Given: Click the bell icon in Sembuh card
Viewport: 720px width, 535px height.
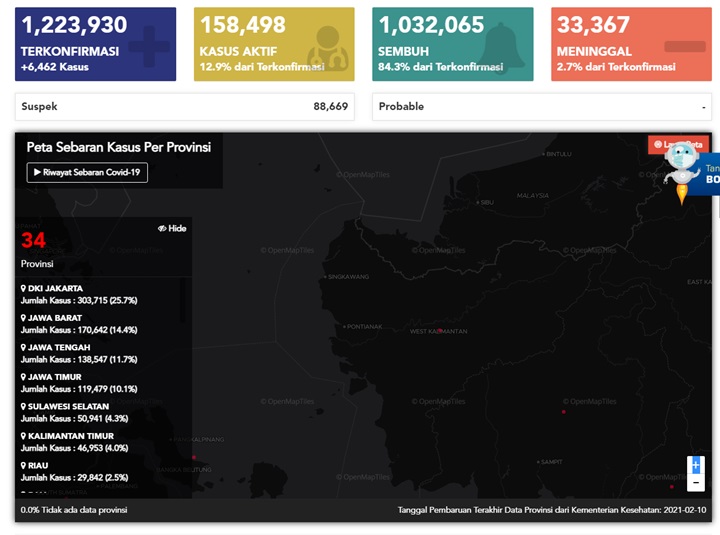Looking at the screenshot, I should 501,47.
